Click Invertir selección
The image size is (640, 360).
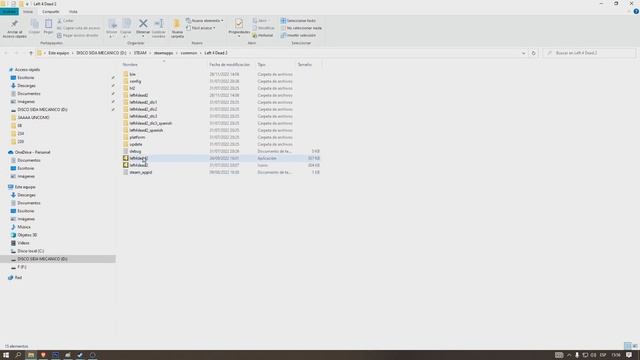pos(298,36)
